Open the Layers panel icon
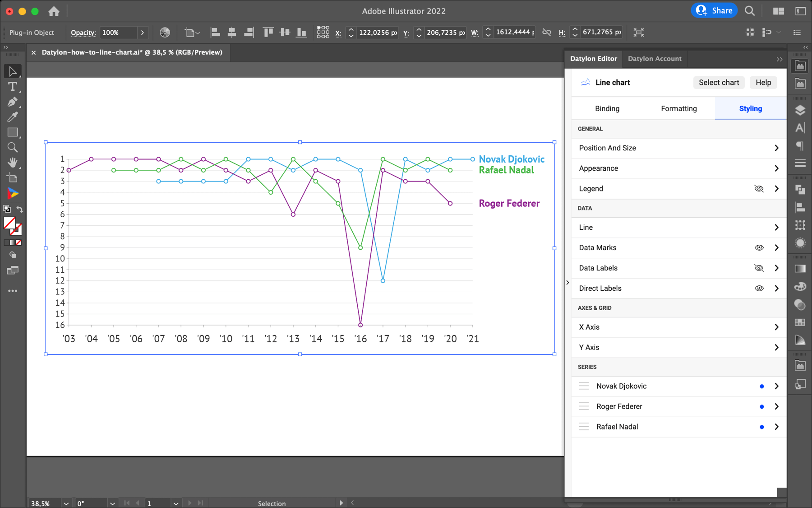 coord(800,110)
